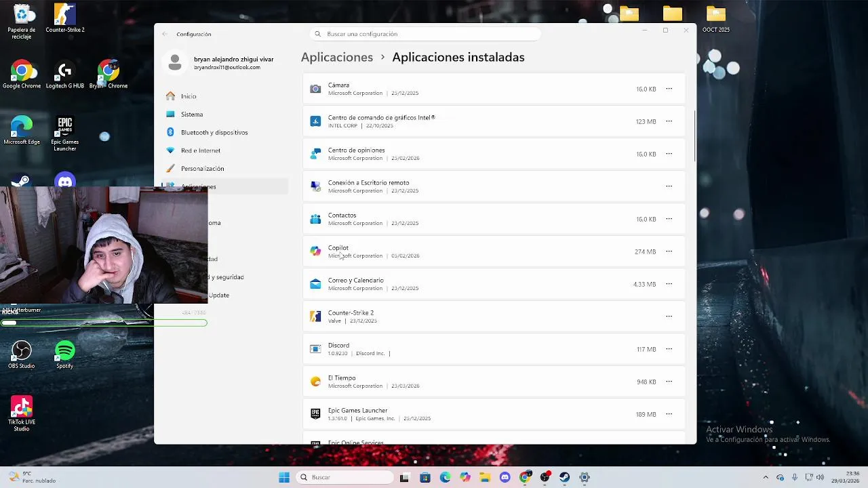The height and width of the screenshot is (488, 868).
Task: Open options menu for Epic Games Launcher
Action: click(x=669, y=414)
